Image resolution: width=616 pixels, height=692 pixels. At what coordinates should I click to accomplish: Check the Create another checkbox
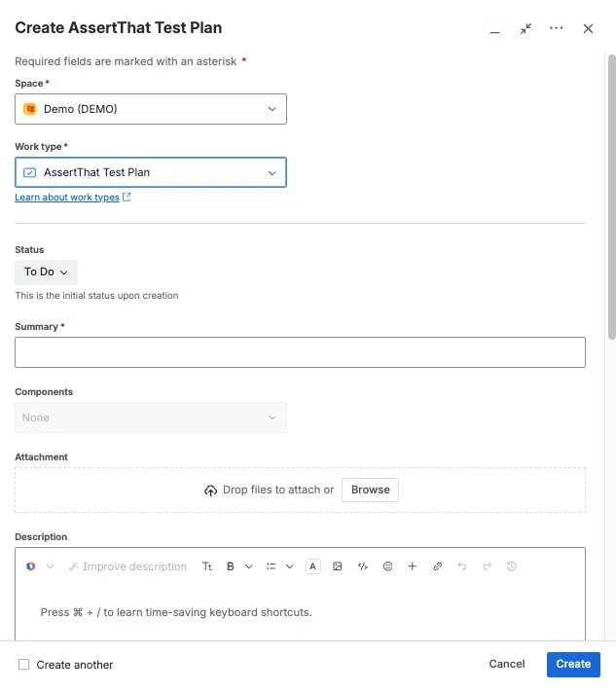pyautogui.click(x=23, y=664)
